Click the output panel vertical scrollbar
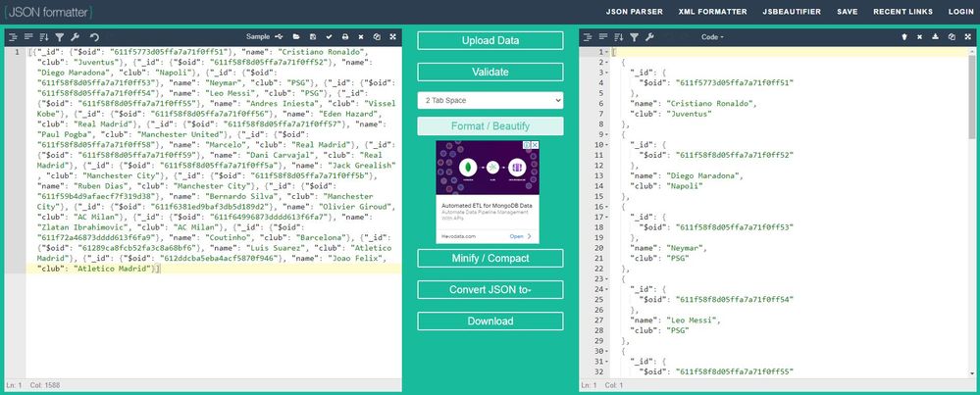Image resolution: width=980 pixels, height=395 pixels. point(972,213)
